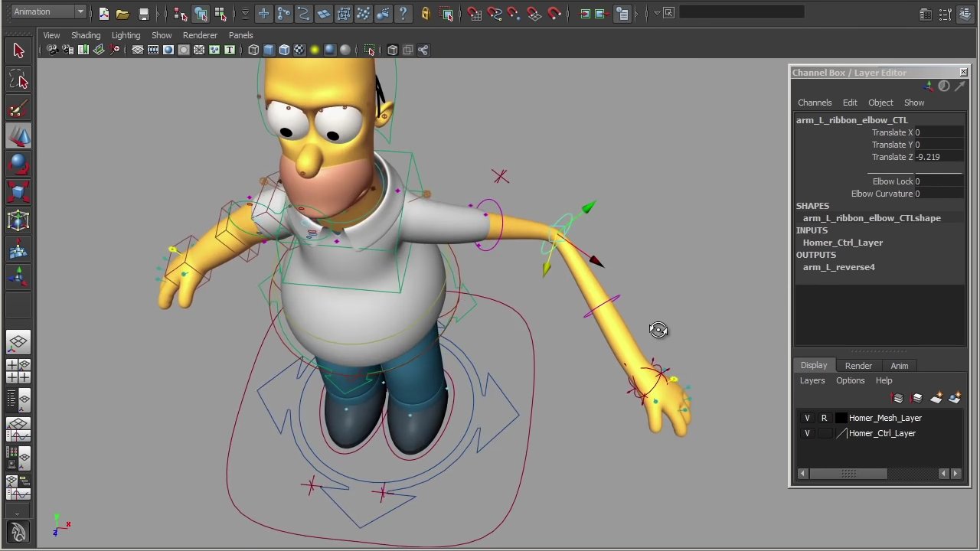The height and width of the screenshot is (551, 980).
Task: Switch to single perspective view layout icon
Action: click(x=18, y=341)
